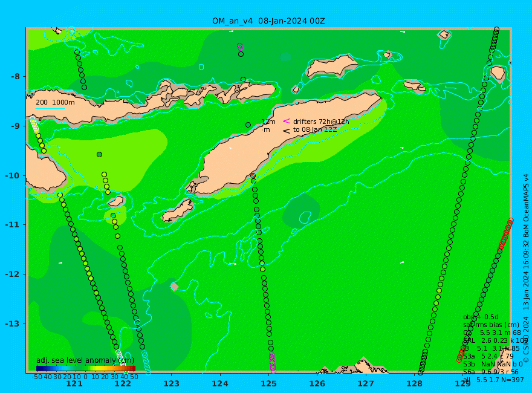This screenshot has height=393, width=532.
Task: Click the 'S6a 9.6 9.3 r 56' statistics row
Action: click(491, 372)
